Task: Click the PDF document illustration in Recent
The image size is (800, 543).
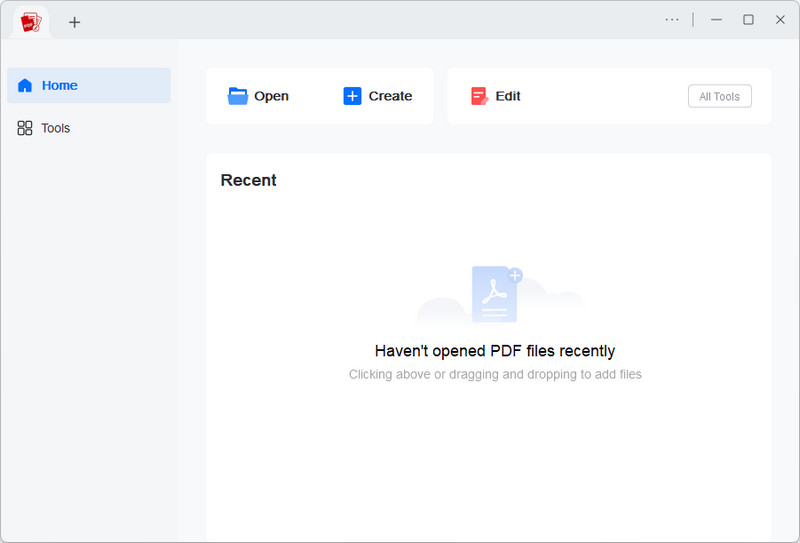Action: tap(495, 294)
